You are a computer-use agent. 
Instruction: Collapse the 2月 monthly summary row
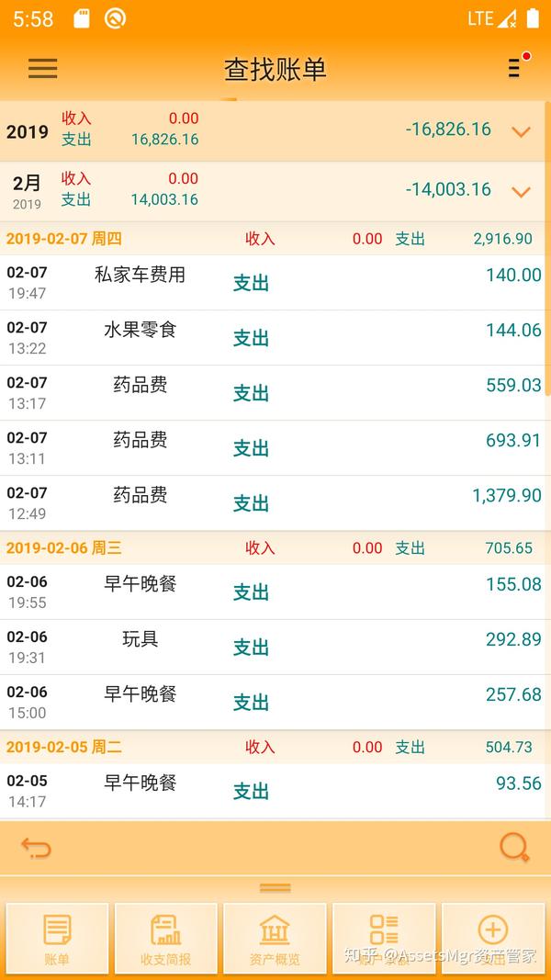point(522,192)
